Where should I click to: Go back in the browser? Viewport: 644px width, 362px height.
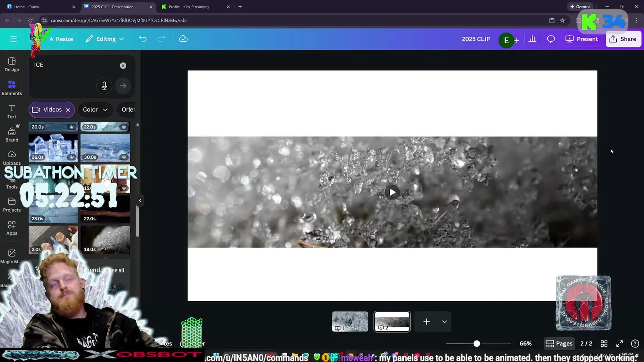pos(7,20)
